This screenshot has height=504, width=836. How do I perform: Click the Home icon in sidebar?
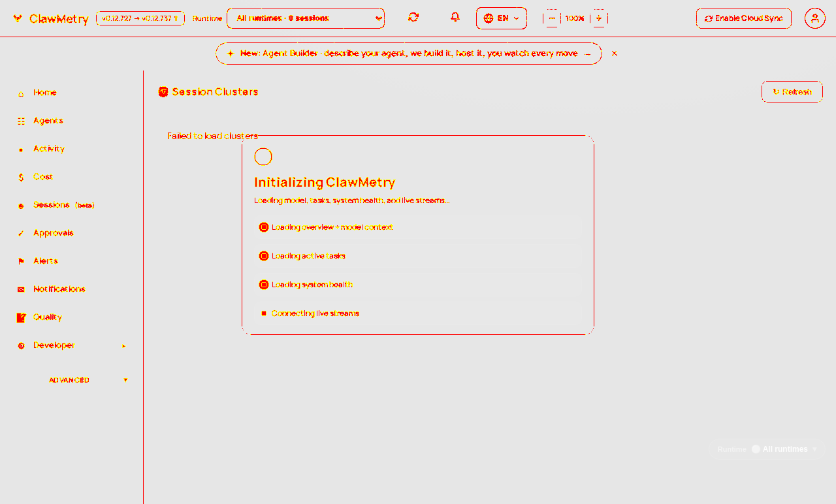pos(21,93)
